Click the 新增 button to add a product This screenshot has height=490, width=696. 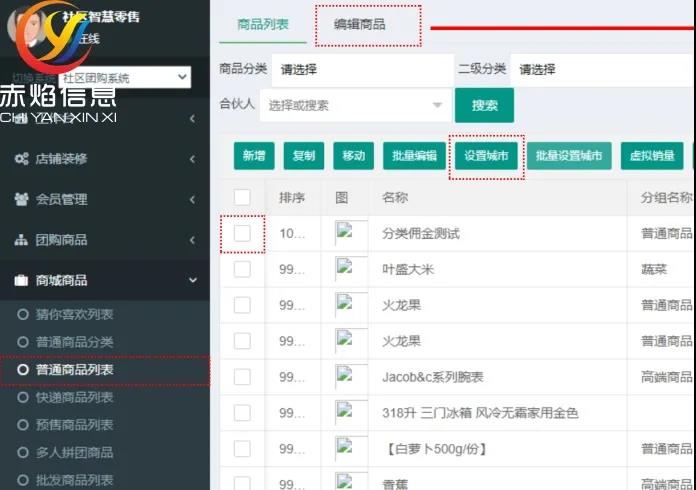(254, 156)
